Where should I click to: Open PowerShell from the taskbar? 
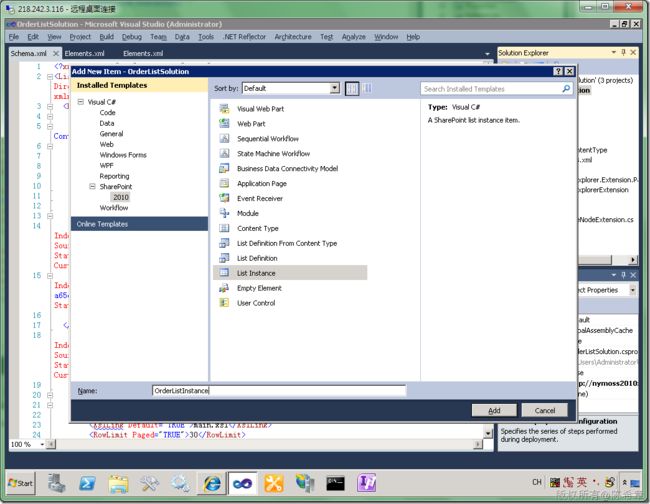point(87,483)
